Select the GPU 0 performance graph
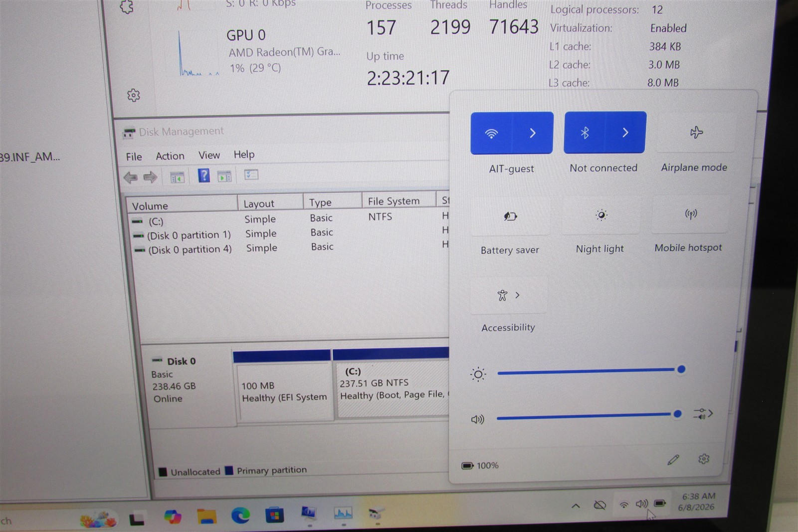Viewport: 798px width, 532px height. pyautogui.click(x=199, y=53)
